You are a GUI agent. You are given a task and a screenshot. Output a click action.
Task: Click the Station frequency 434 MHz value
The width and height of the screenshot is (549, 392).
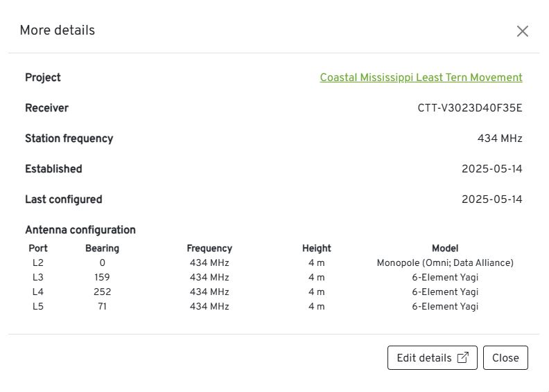click(499, 139)
